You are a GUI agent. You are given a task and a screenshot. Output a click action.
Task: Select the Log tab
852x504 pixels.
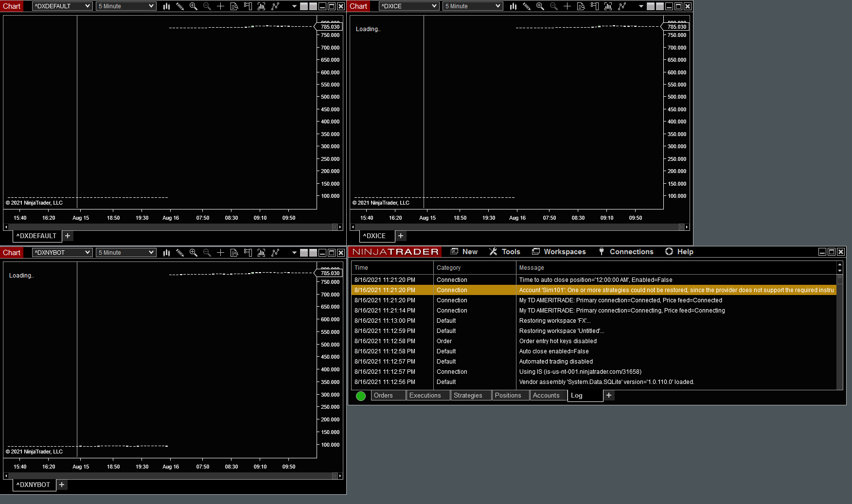tap(585, 396)
